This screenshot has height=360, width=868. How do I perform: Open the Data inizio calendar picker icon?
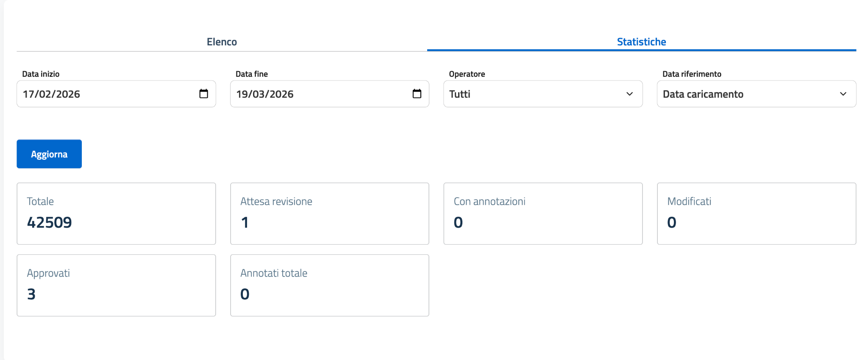[203, 94]
